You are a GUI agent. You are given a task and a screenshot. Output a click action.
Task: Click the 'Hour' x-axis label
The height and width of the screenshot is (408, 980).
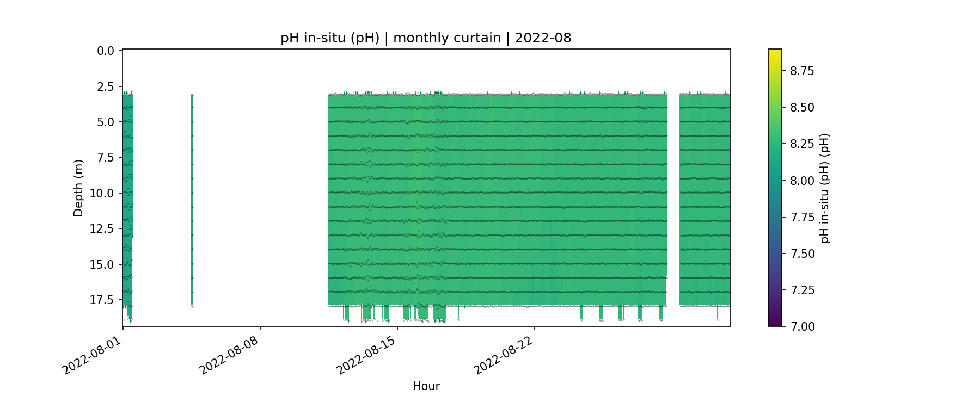[x=426, y=386]
